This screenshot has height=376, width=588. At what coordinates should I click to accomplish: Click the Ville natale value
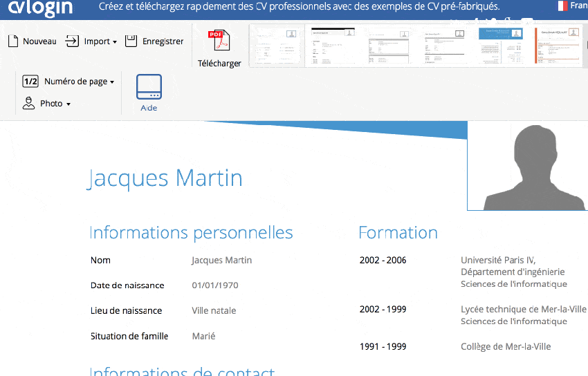point(214,310)
